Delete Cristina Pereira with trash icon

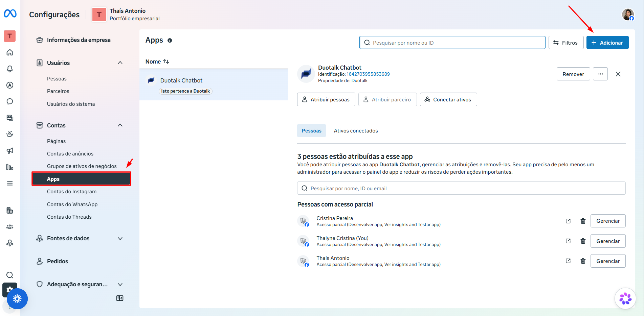[x=583, y=221]
